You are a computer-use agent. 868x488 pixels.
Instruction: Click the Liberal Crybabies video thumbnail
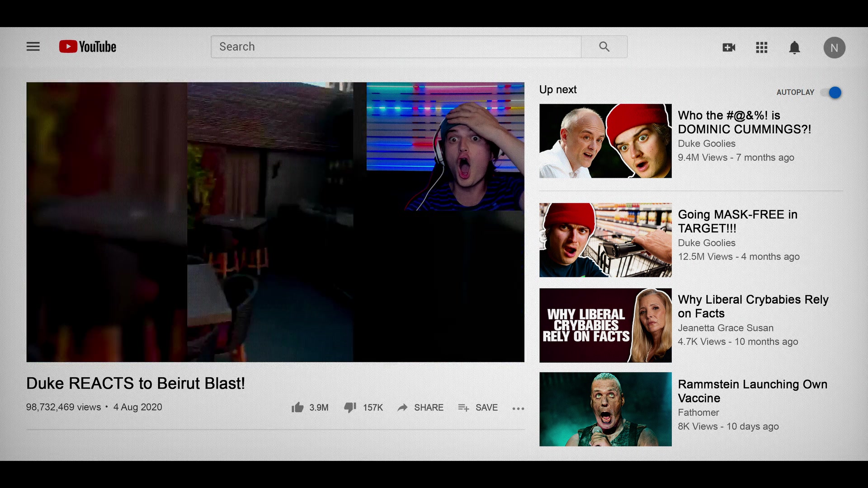605,325
